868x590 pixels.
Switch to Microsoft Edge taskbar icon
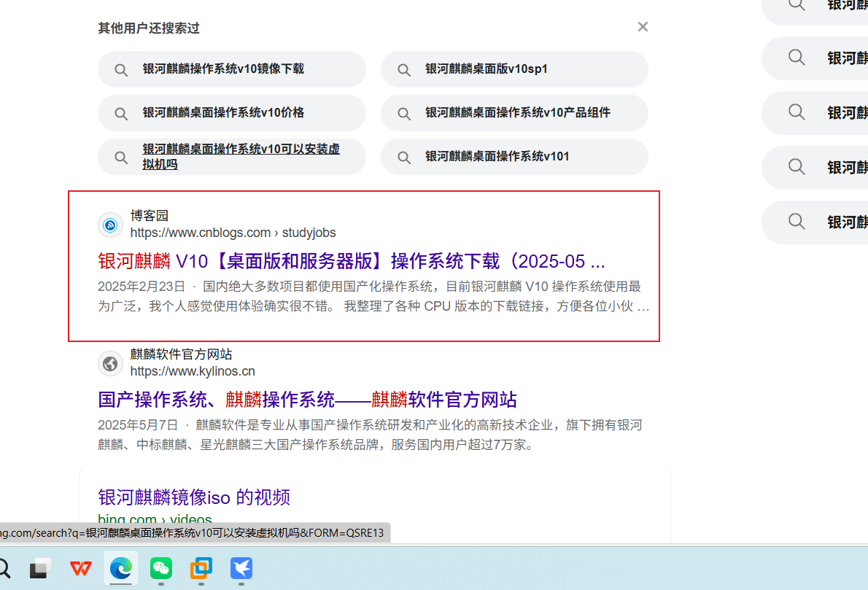click(x=120, y=568)
